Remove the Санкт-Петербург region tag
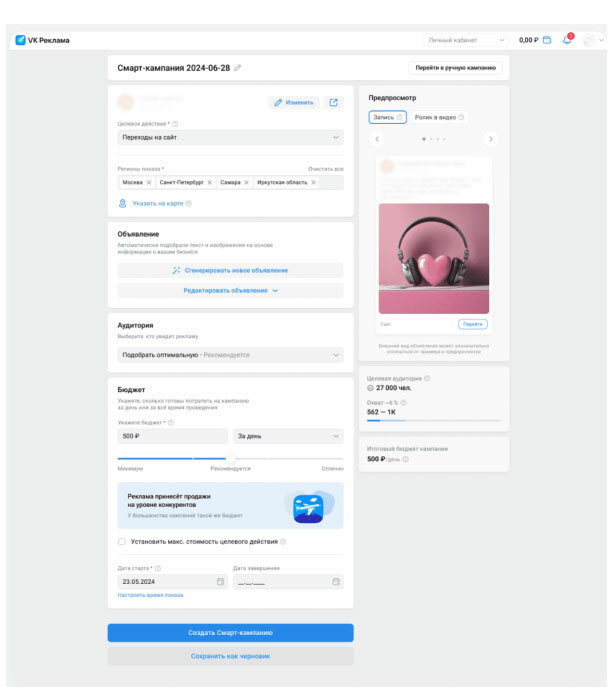615x687 pixels. pos(210,182)
